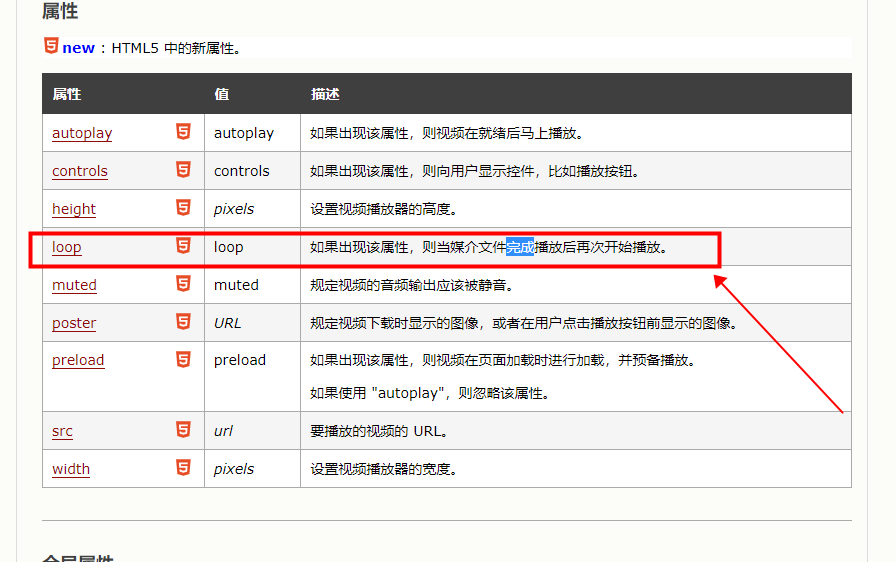Click text 'HTML5 中的新属性。'
This screenshot has height=562, width=896.
tap(176, 48)
